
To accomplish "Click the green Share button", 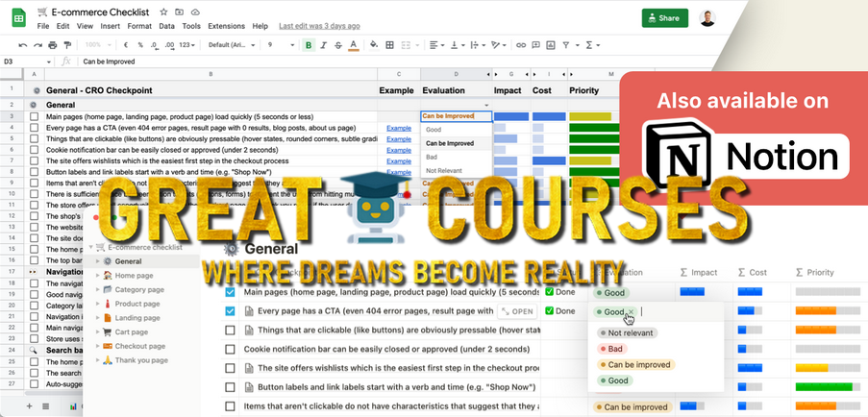I will (665, 17).
